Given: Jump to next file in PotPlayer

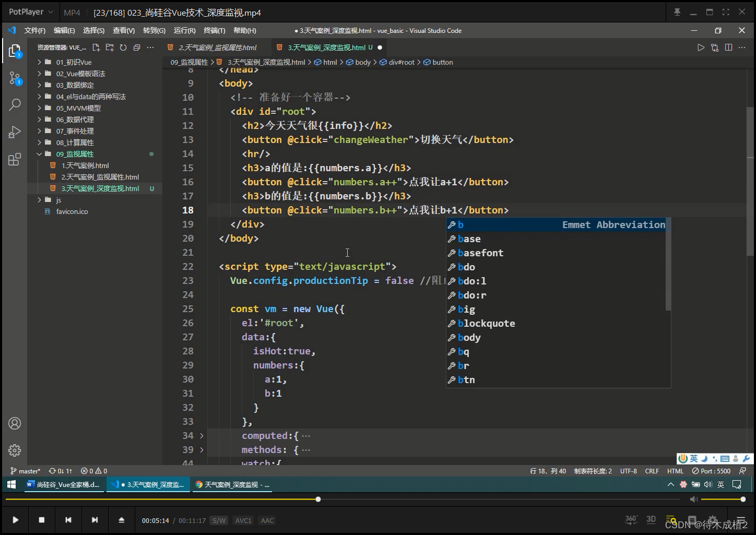Looking at the screenshot, I should coord(95,520).
